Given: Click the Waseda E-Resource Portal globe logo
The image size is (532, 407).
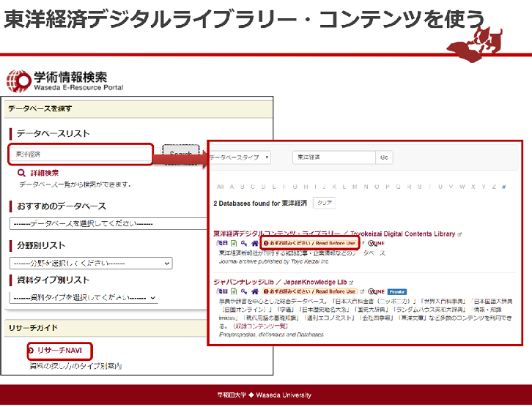Looking at the screenshot, I should pyautogui.click(x=18, y=81).
